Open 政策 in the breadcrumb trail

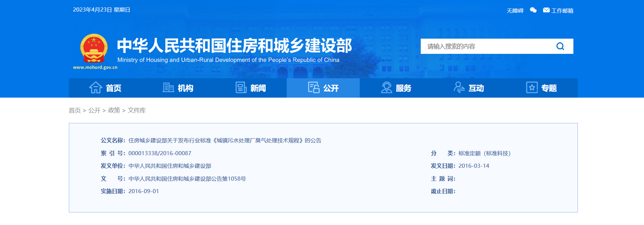(x=114, y=110)
